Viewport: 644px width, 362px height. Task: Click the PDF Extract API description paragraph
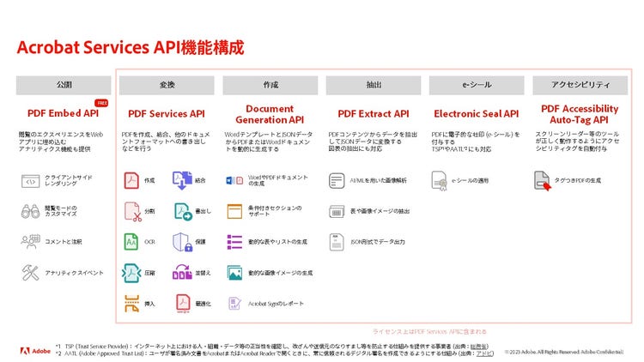[373, 142]
